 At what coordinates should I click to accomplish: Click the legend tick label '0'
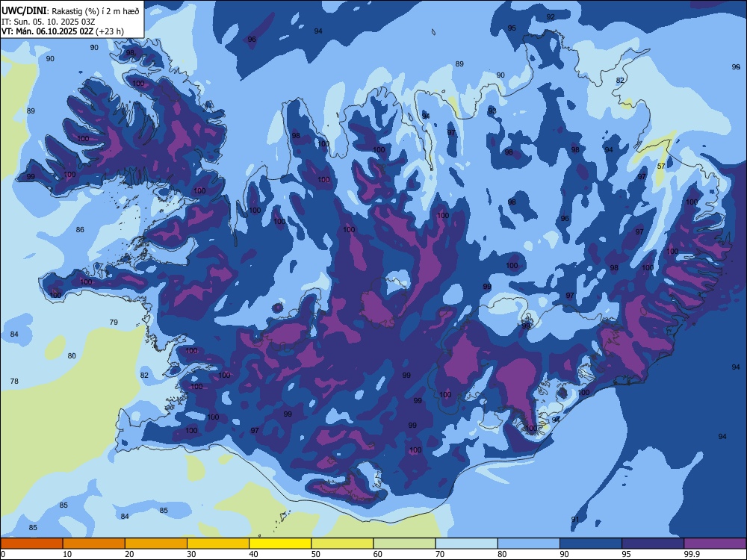[x=3, y=554]
